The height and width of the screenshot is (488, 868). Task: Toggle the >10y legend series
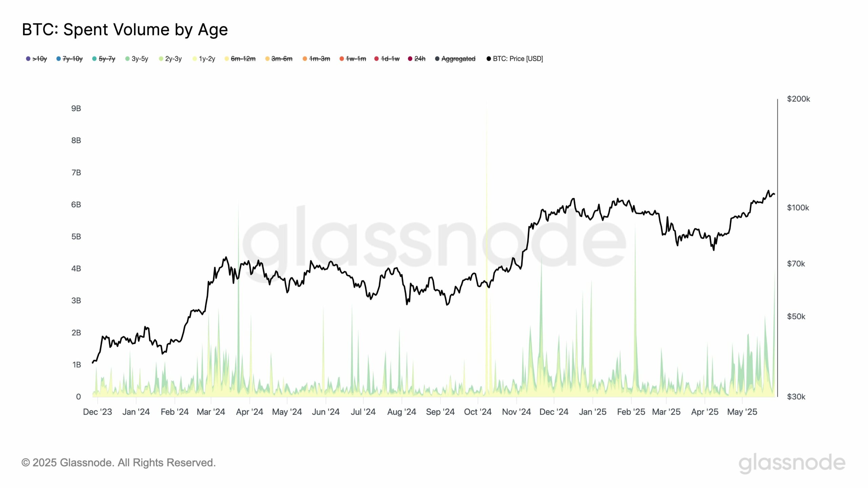pos(37,59)
